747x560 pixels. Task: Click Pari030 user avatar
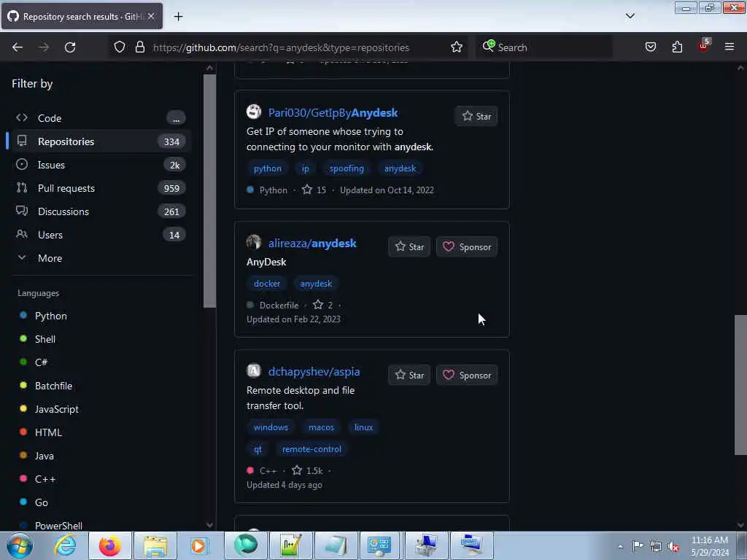254,112
